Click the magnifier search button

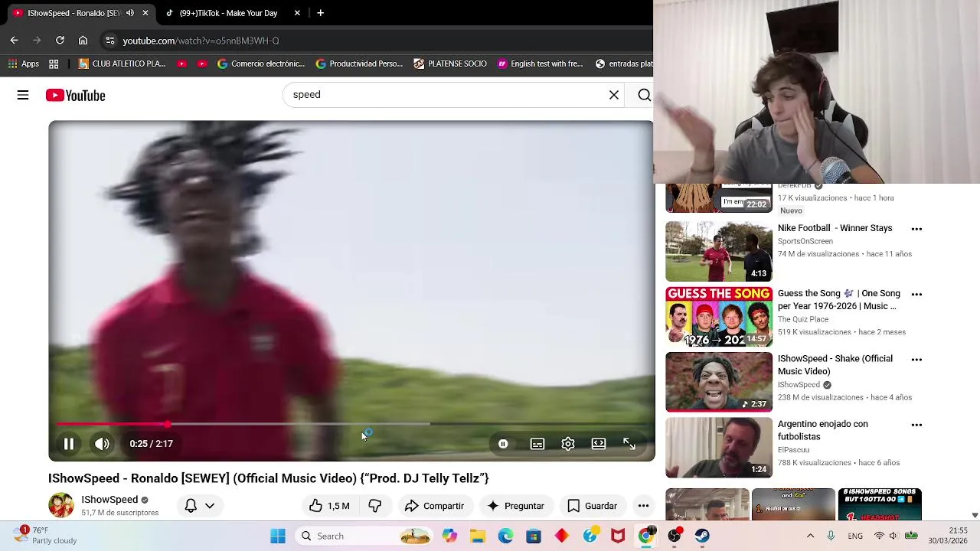645,95
